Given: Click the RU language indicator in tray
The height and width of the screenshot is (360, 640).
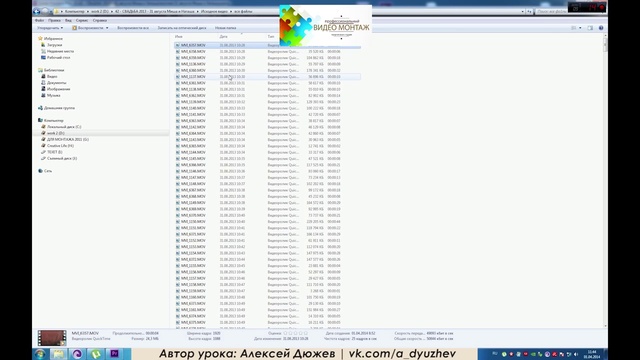Looking at the screenshot, I should [x=495, y=353].
